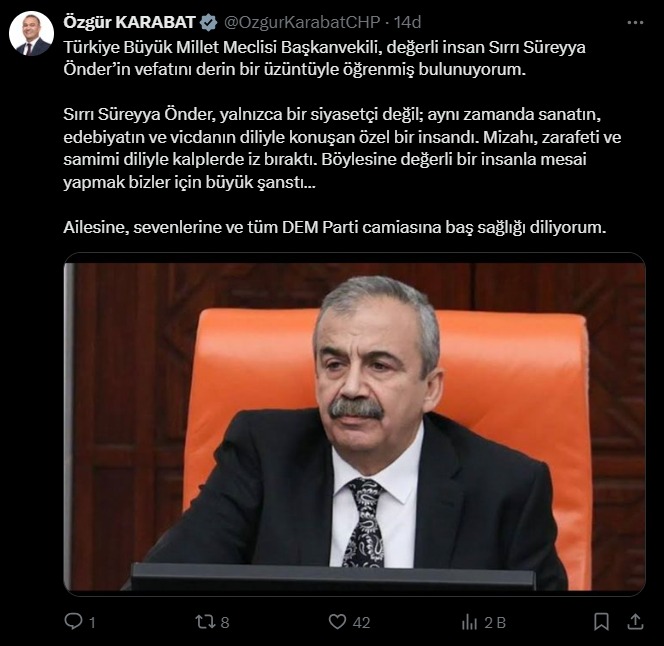Click the blue verified badge
The width and height of the screenshot is (664, 646).
pyautogui.click(x=208, y=22)
